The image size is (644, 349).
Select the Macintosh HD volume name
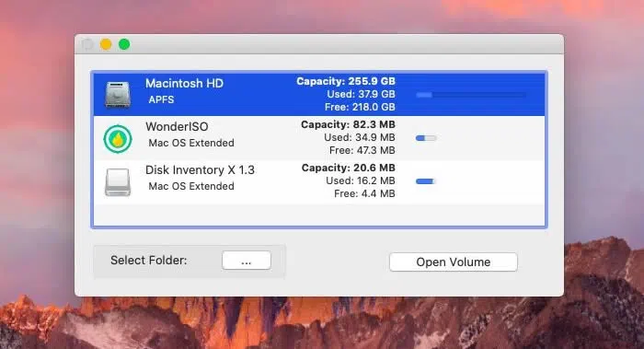click(184, 84)
